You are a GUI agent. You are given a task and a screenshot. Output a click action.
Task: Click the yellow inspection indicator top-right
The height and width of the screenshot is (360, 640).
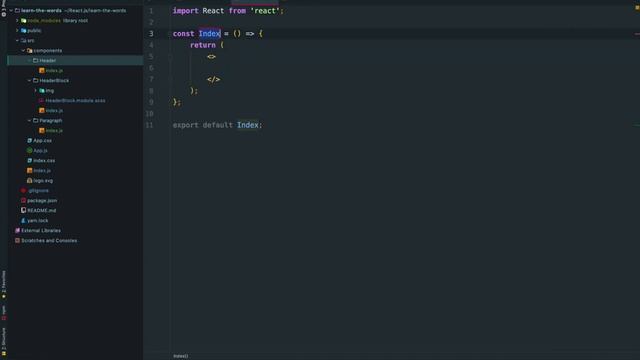pyautogui.click(x=637, y=7)
